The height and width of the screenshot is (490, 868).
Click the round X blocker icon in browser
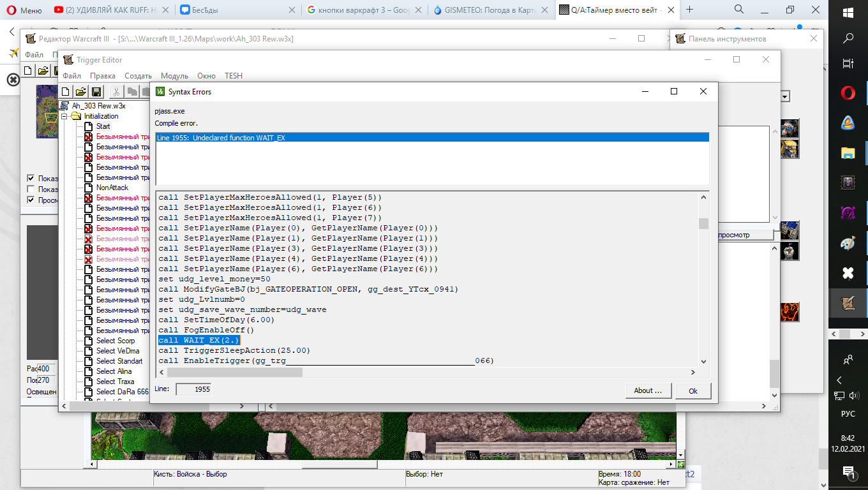click(13, 79)
